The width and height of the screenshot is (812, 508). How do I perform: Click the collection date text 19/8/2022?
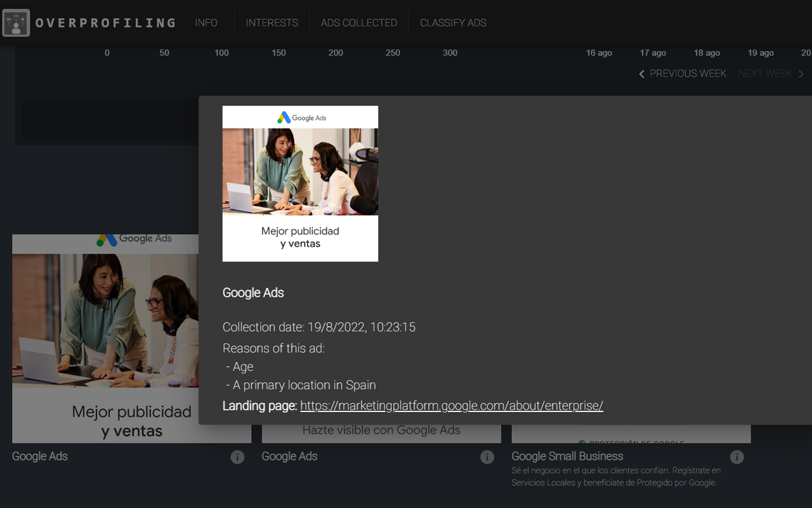coord(319,328)
